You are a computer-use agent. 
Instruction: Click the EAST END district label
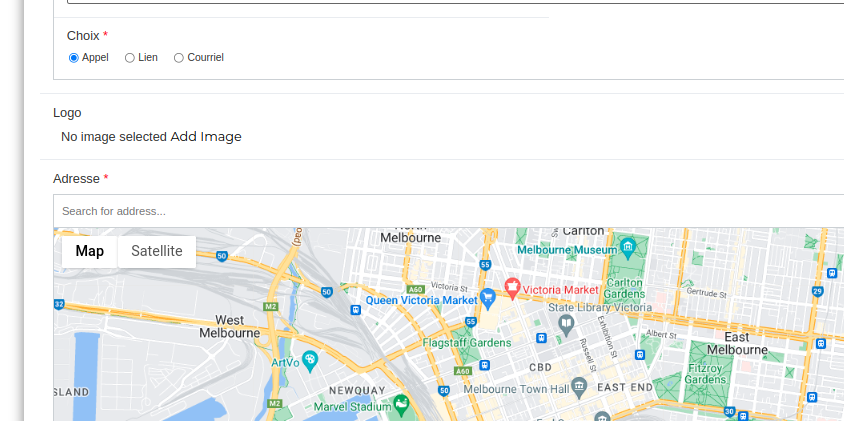point(625,387)
